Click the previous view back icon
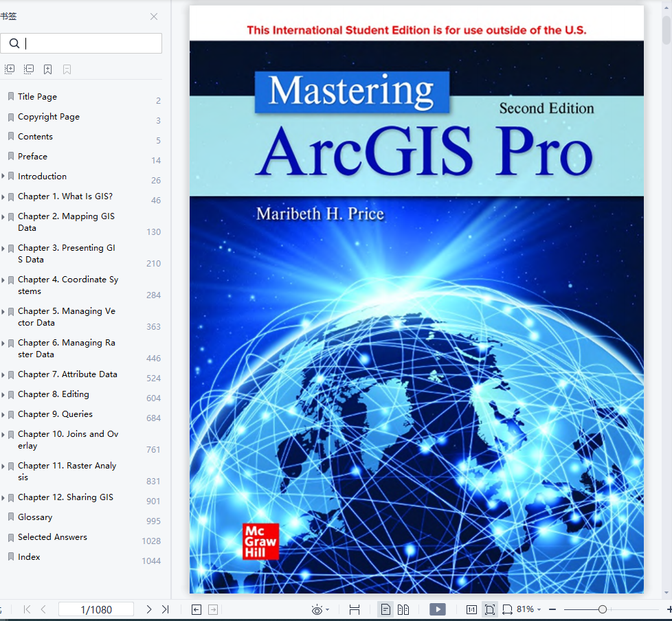This screenshot has width=672, height=621. tap(197, 609)
